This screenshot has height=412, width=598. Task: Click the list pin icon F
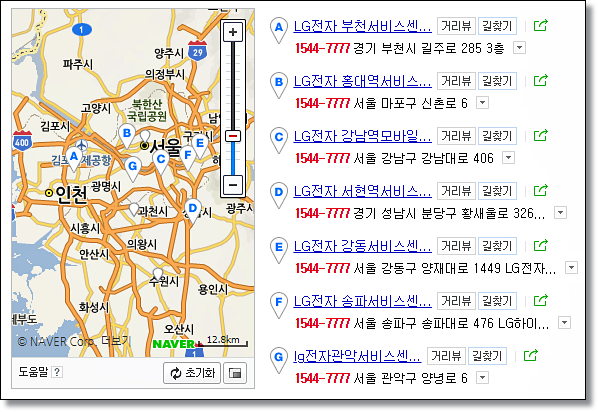279,305
